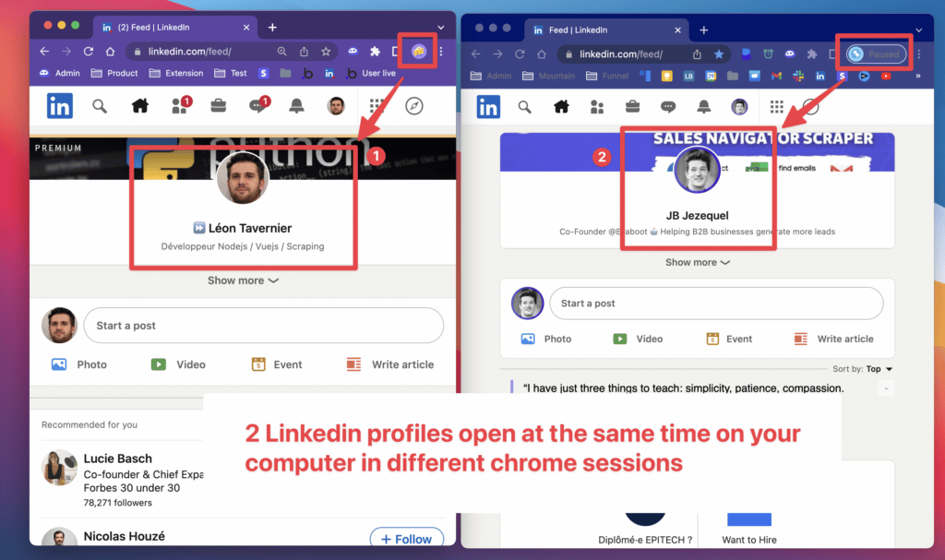Open Me profile menu in right LinkedIn nav

[739, 107]
